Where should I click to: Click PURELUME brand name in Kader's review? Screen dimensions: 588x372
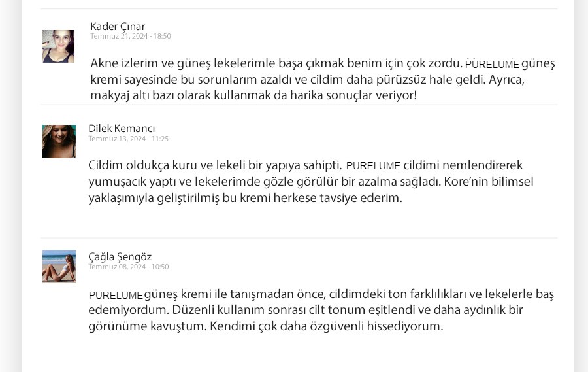coord(492,65)
